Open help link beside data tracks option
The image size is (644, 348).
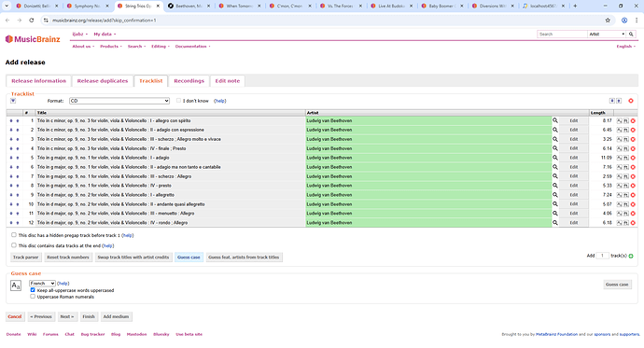pos(108,245)
